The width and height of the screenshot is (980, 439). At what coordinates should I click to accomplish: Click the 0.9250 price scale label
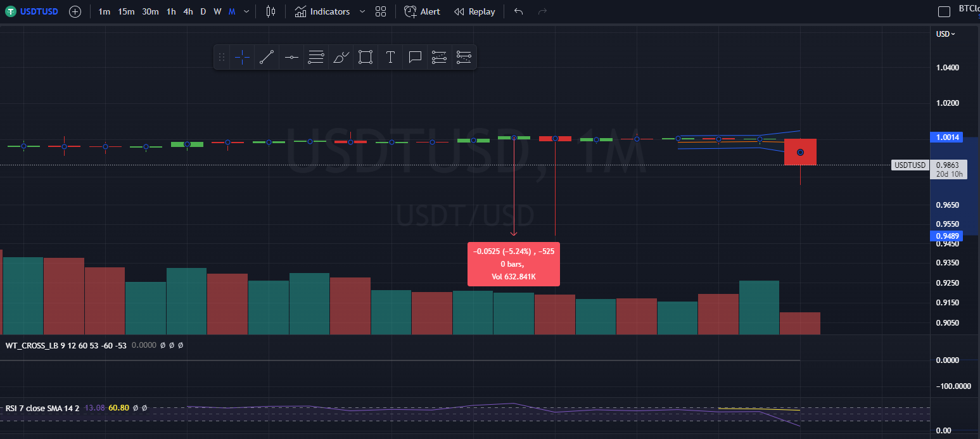point(947,283)
